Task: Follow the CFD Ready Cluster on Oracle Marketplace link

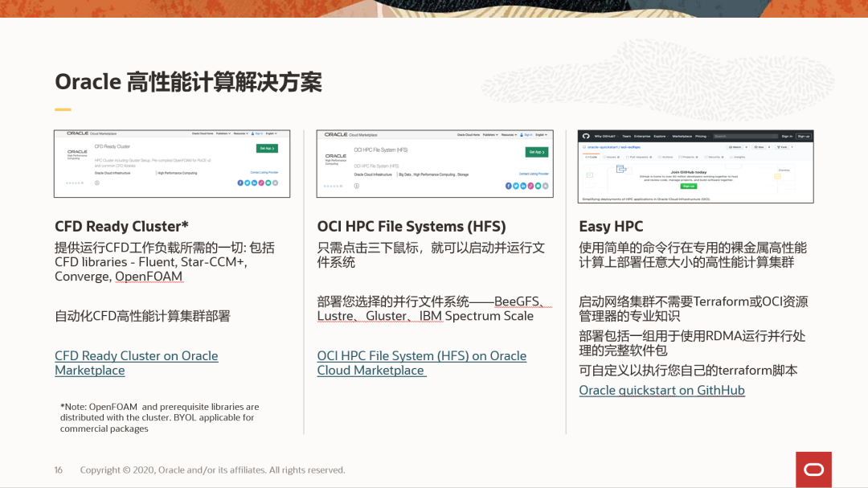Action: 136,363
